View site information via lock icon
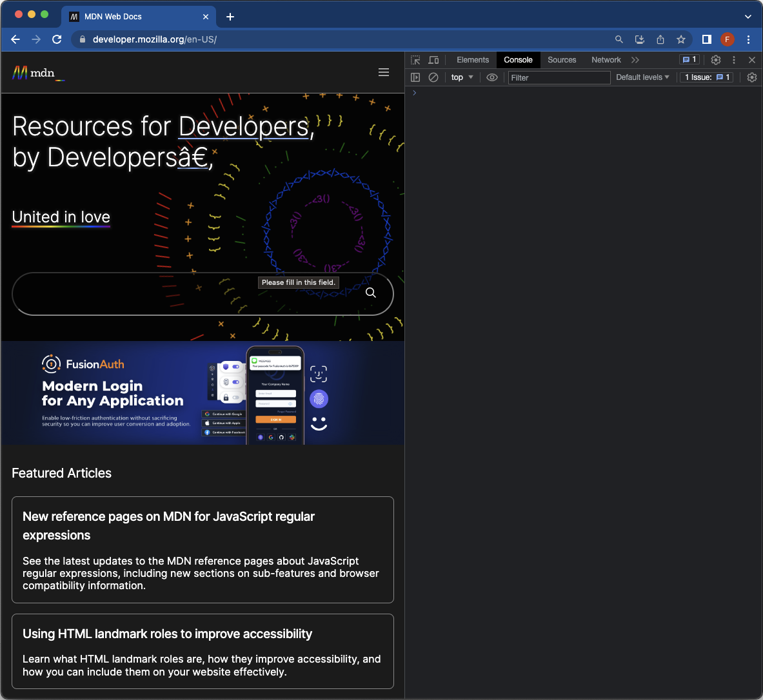 [83, 39]
